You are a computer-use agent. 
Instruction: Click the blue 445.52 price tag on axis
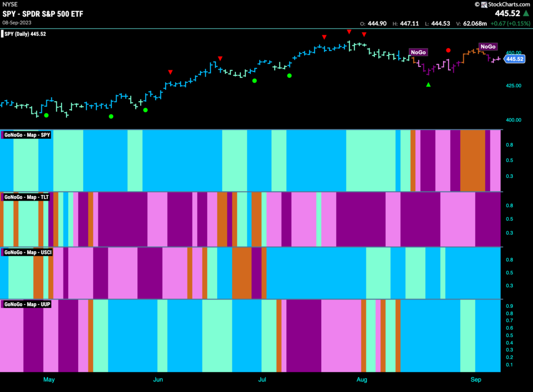click(514, 59)
